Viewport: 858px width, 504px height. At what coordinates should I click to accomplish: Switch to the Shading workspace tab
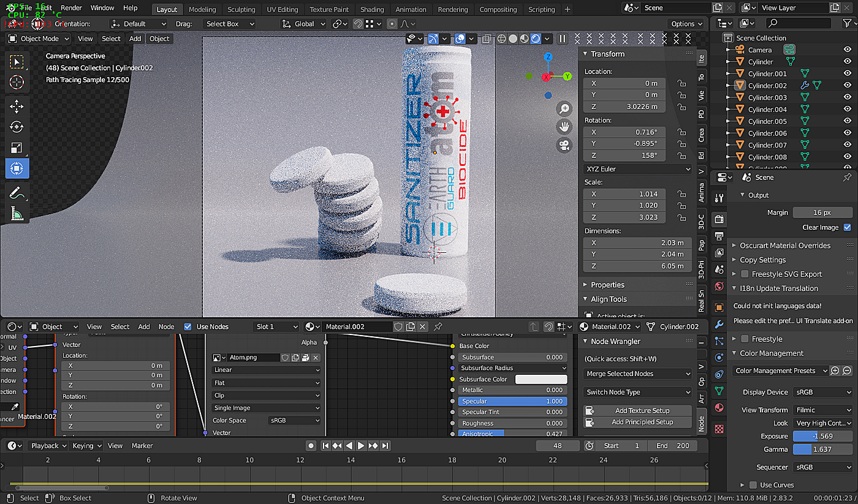(x=372, y=9)
